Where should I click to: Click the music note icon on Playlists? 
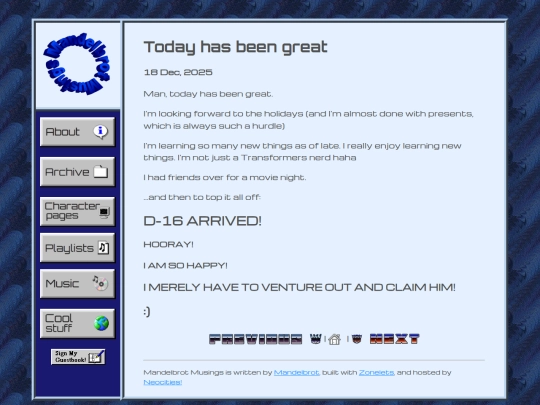click(x=104, y=248)
